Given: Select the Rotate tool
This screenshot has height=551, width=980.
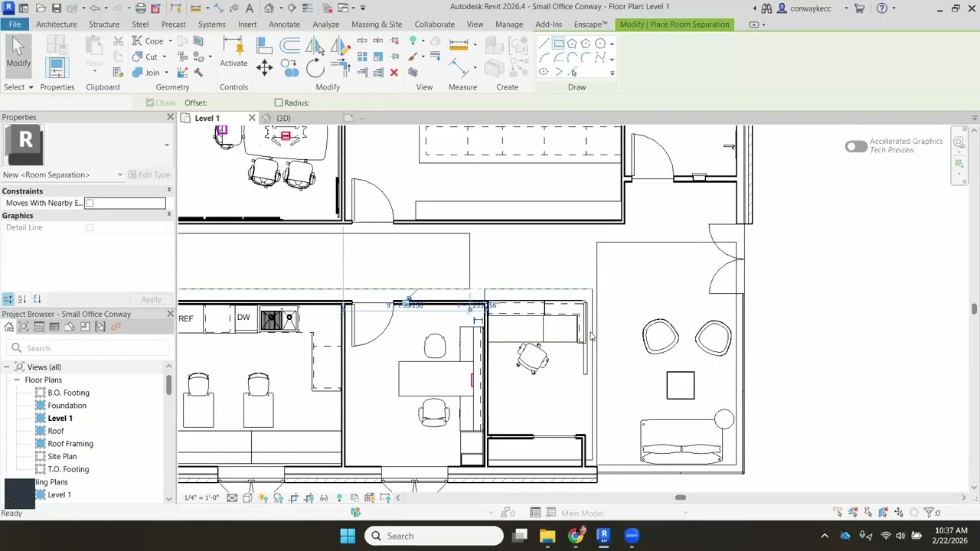Looking at the screenshot, I should click(315, 69).
